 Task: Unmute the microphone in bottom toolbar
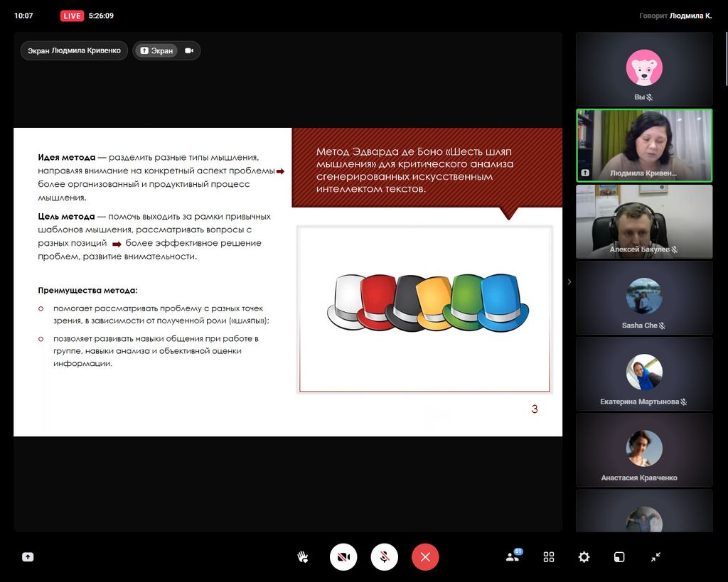[384, 557]
